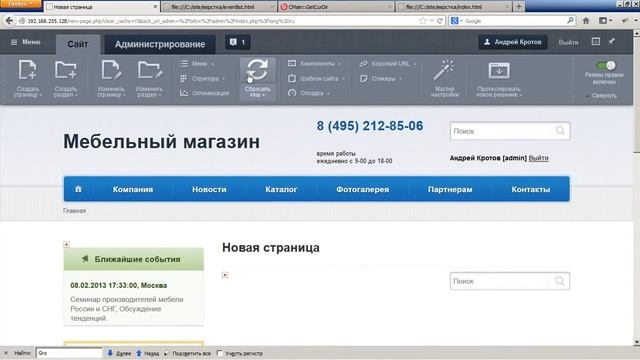Open the Firefox menu button

21,4
